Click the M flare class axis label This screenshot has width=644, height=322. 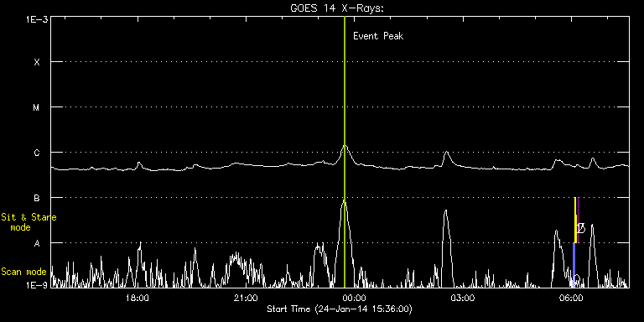coord(37,107)
